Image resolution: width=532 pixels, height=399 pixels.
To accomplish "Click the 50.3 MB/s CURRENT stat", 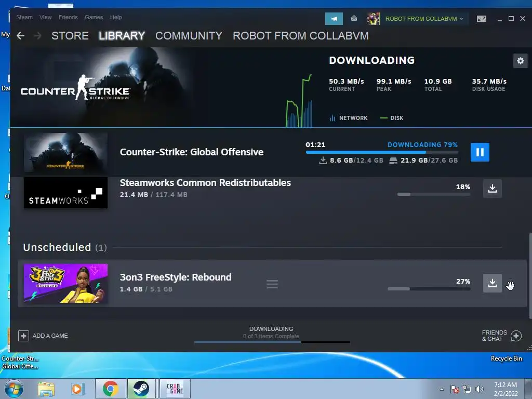I will [x=346, y=85].
